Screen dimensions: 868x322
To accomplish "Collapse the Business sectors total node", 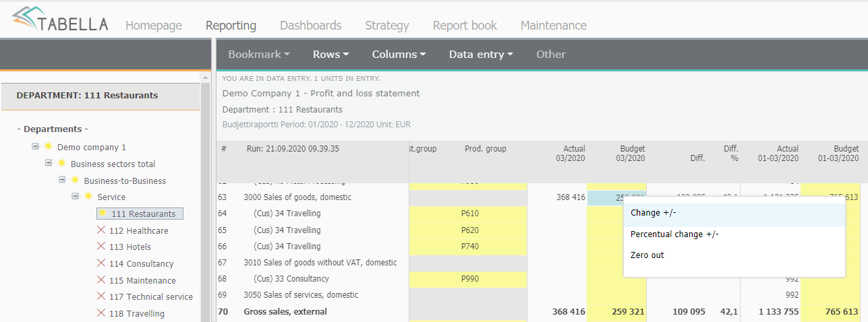I will point(49,164).
